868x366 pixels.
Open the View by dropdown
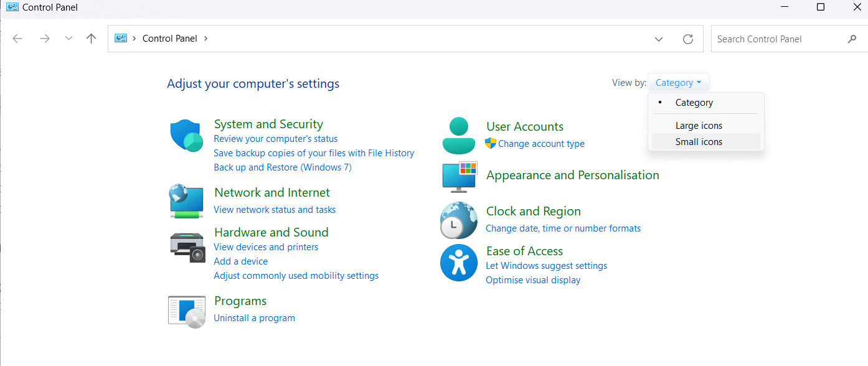pos(678,82)
